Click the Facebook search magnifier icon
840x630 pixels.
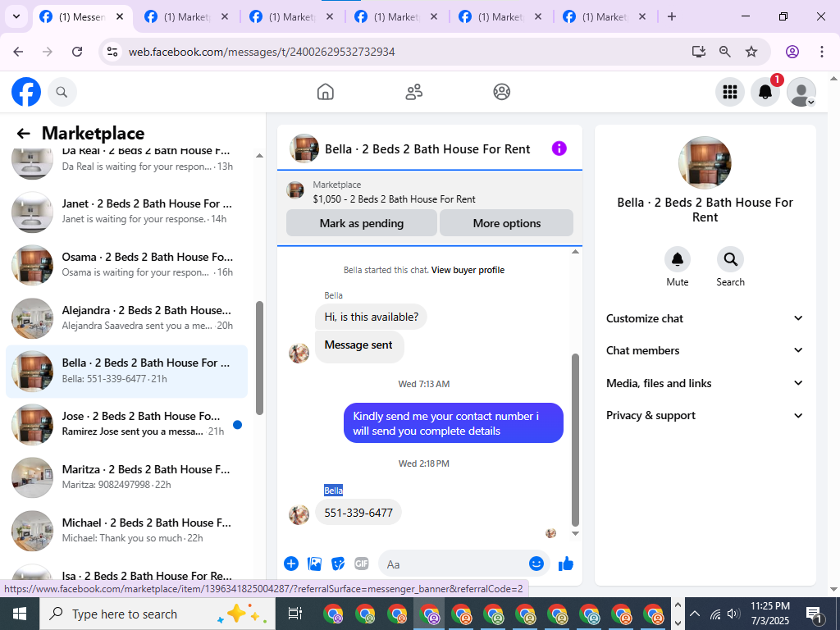[x=62, y=92]
